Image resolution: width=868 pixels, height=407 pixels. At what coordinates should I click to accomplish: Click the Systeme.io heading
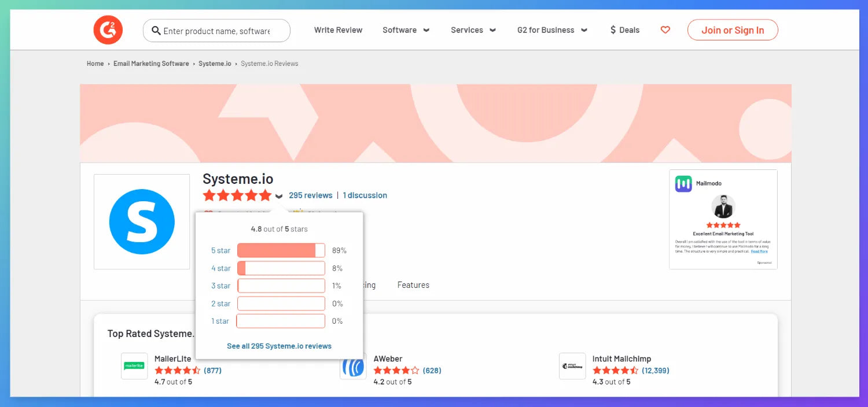(x=238, y=179)
